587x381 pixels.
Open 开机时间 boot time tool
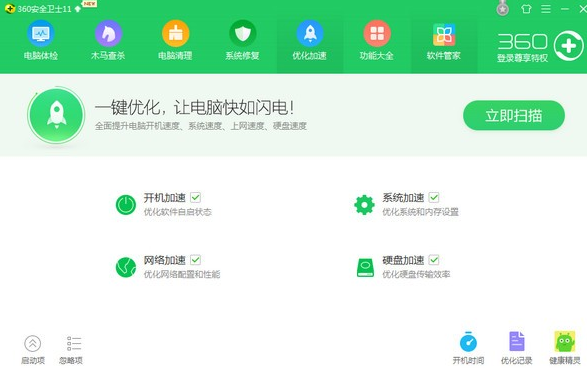point(468,348)
